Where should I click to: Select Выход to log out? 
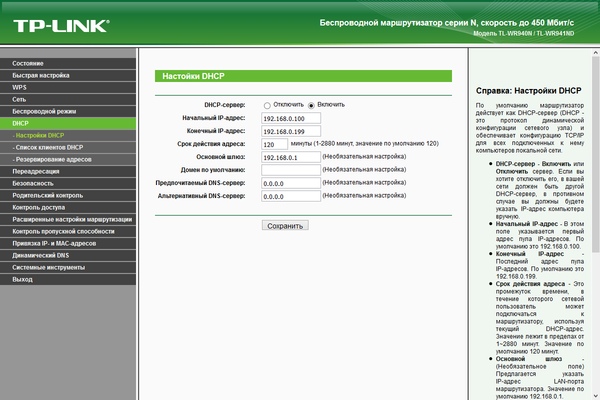click(68, 279)
